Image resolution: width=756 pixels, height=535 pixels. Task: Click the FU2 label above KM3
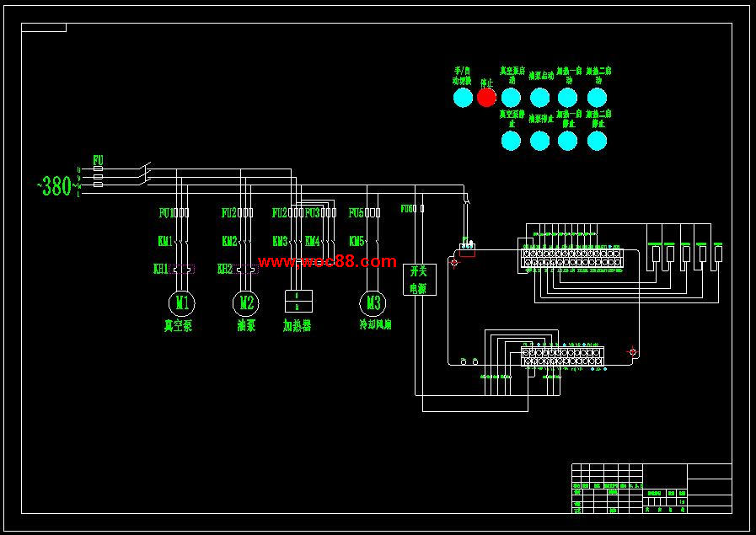[x=280, y=212]
